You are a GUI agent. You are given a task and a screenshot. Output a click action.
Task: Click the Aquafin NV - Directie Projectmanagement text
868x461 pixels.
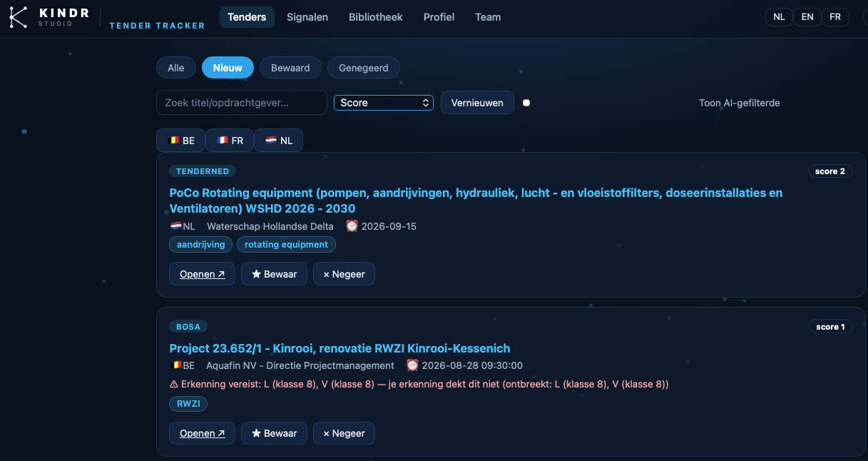(300, 365)
